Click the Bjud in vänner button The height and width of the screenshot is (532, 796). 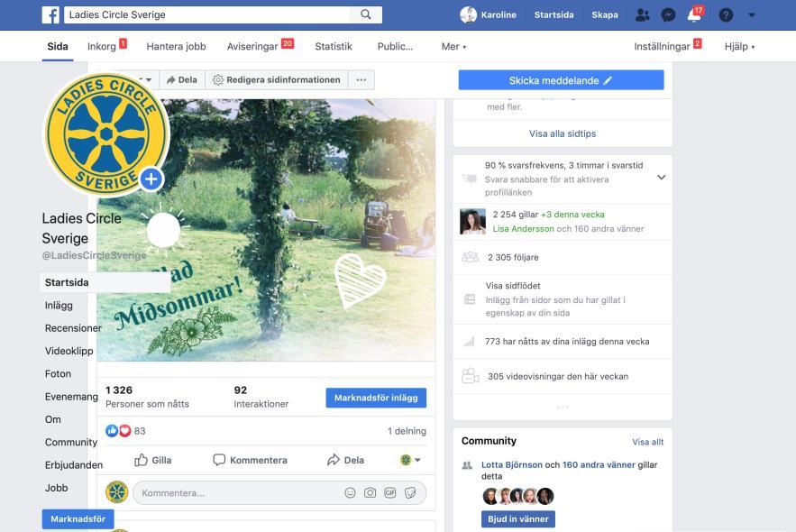click(x=518, y=518)
